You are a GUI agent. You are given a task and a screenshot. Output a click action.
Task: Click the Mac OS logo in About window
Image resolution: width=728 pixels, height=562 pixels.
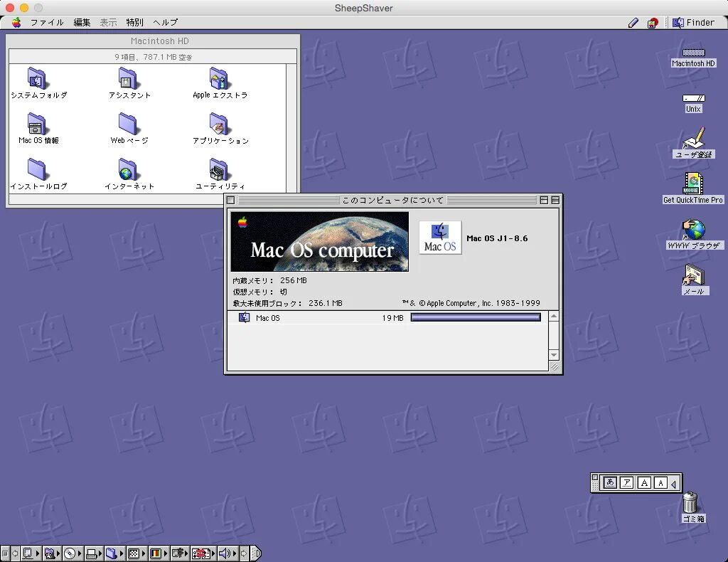click(x=440, y=238)
